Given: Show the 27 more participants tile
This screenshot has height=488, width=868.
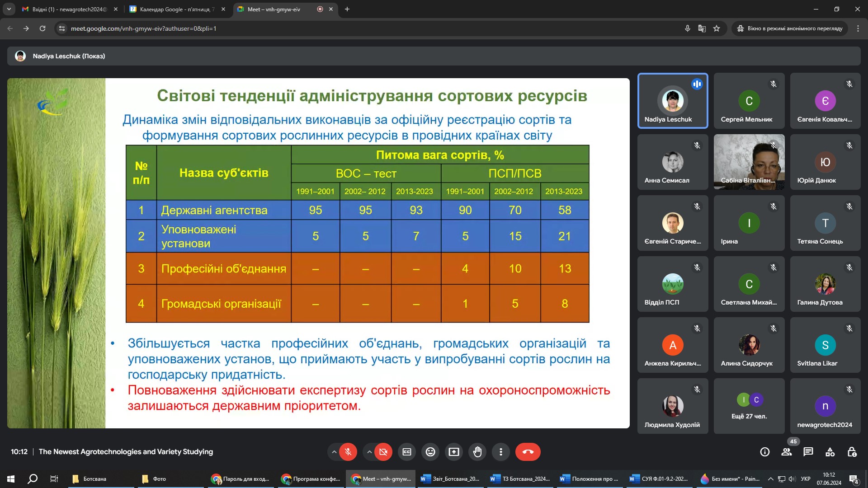Looking at the screenshot, I should [749, 406].
